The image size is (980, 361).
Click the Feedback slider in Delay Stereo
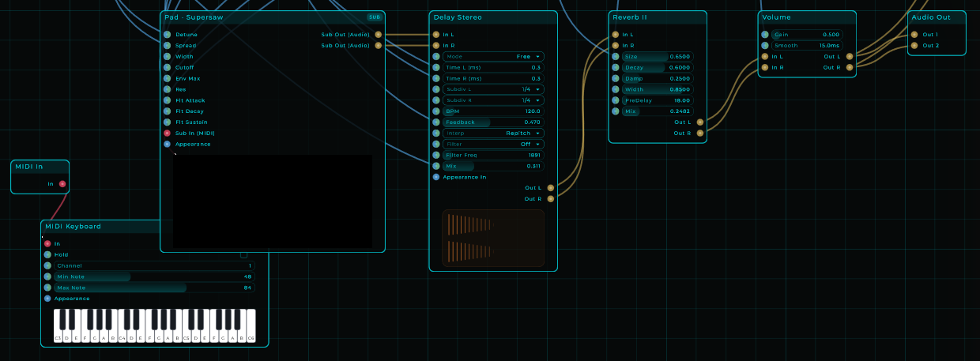tap(493, 122)
